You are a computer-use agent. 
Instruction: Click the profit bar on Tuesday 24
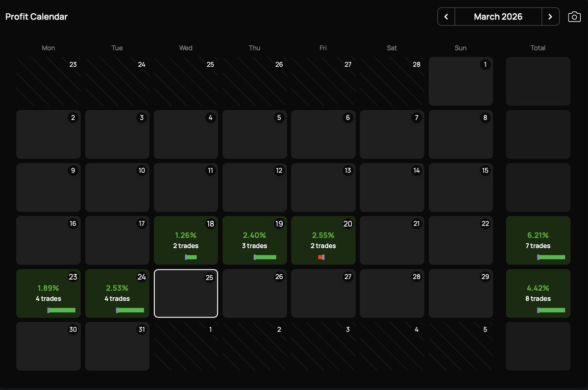point(130,310)
